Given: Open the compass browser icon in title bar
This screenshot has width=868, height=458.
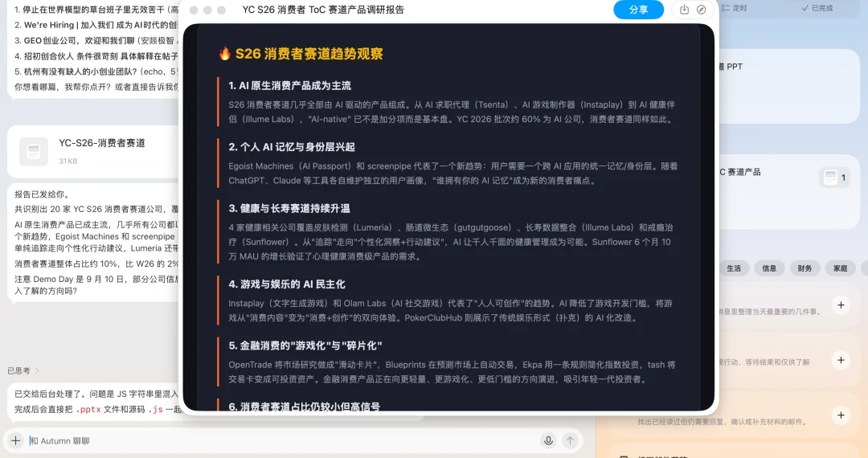Looking at the screenshot, I should click(x=702, y=10).
